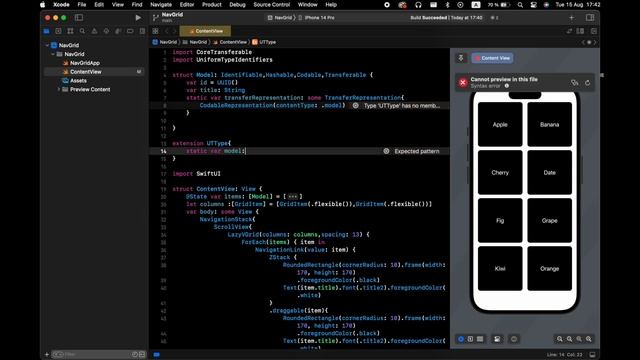Click UTType symbol in jump bar

point(264,42)
